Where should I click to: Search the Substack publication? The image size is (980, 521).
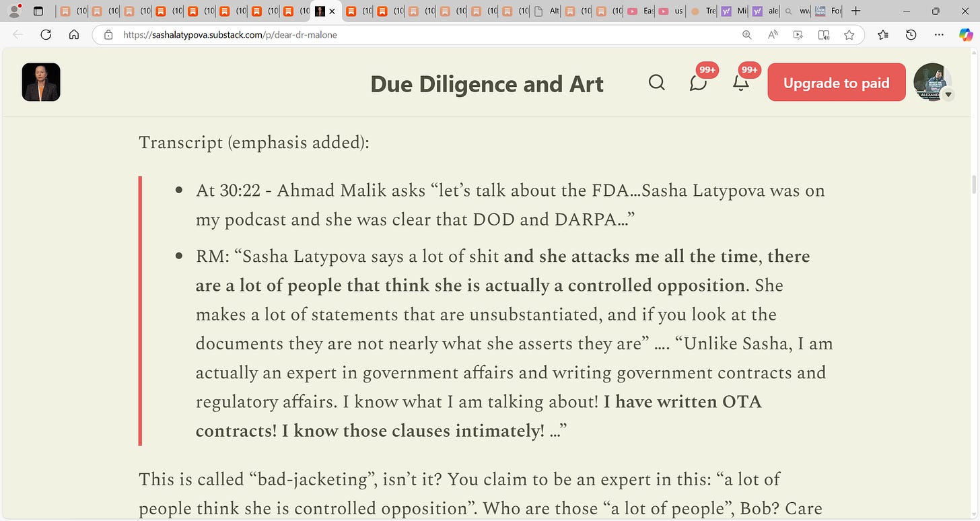coord(656,82)
